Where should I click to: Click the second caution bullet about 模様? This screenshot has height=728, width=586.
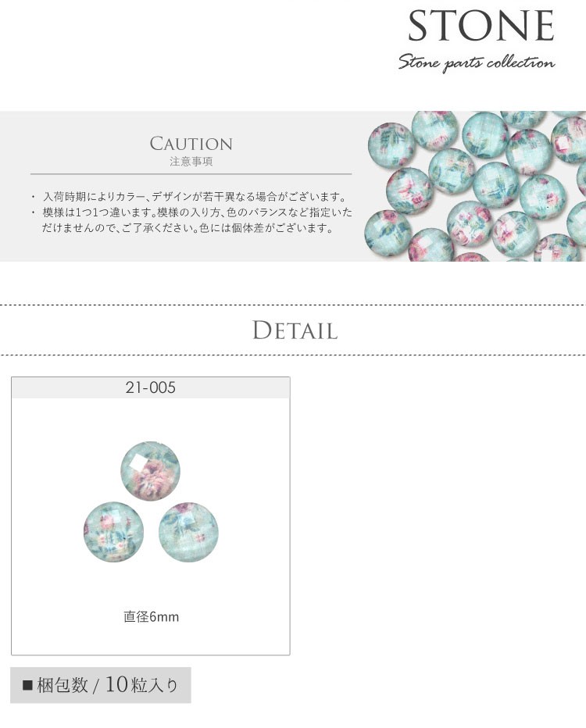click(191, 220)
